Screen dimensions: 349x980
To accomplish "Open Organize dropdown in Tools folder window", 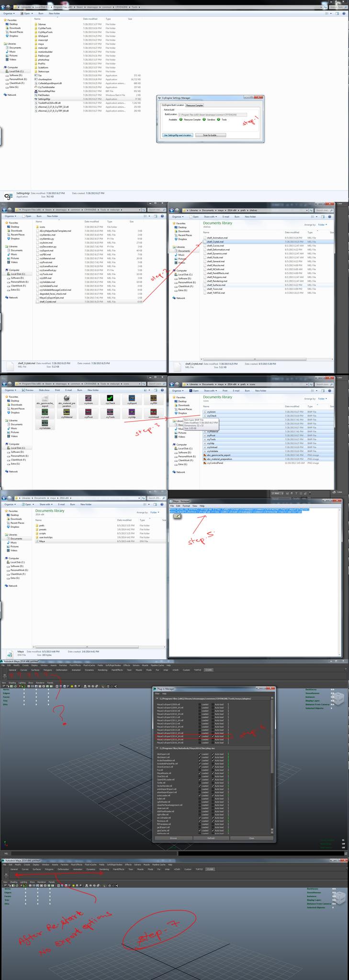I will pos(9,13).
